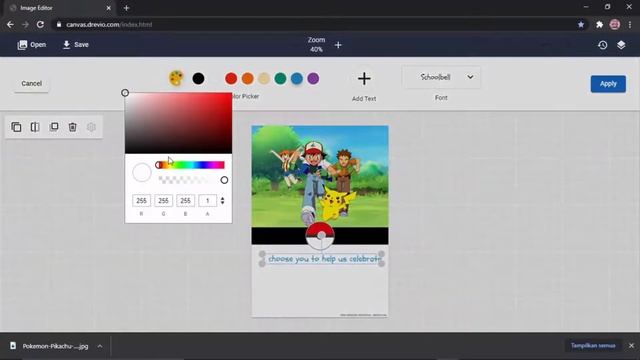Increase zoom with the plus icon
The image size is (640, 360).
point(338,45)
